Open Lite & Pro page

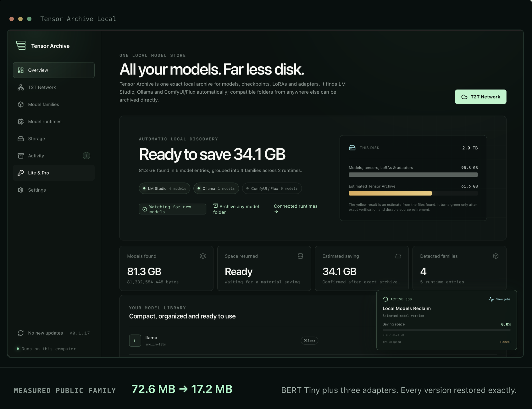pyautogui.click(x=54, y=173)
